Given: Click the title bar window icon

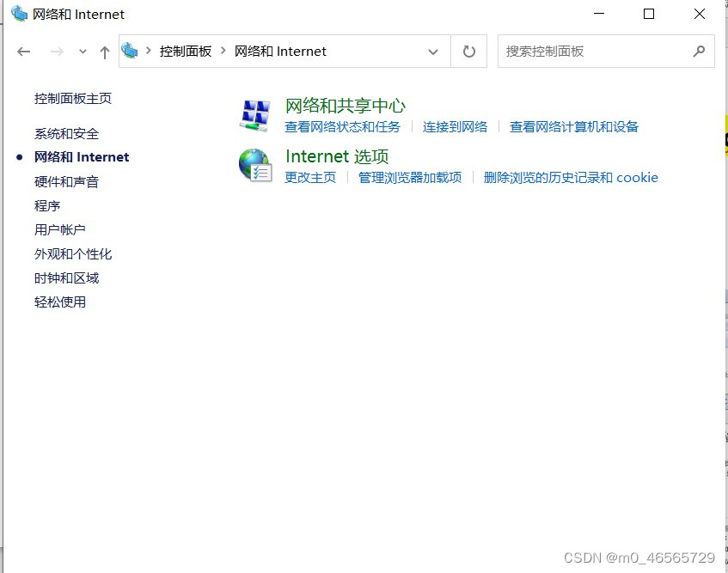Looking at the screenshot, I should pos(19,14).
